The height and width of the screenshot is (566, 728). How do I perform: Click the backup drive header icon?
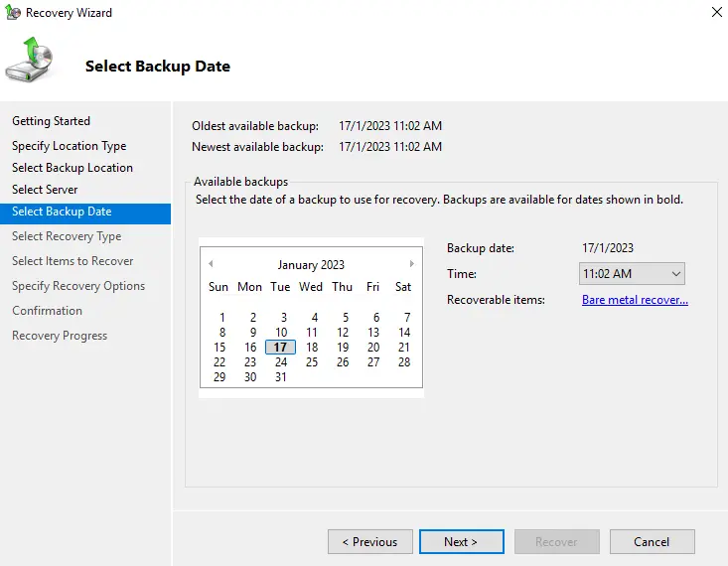coord(28,62)
